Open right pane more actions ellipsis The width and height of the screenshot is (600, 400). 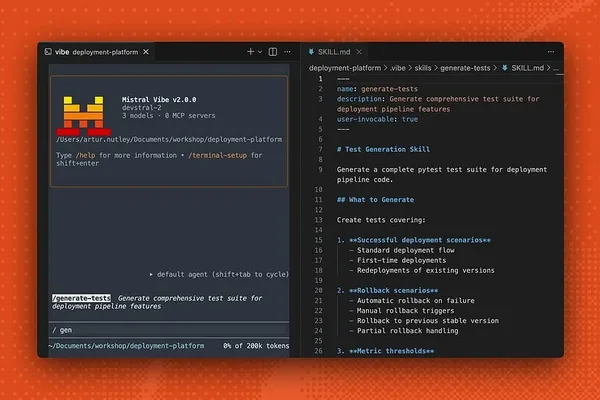pos(551,52)
